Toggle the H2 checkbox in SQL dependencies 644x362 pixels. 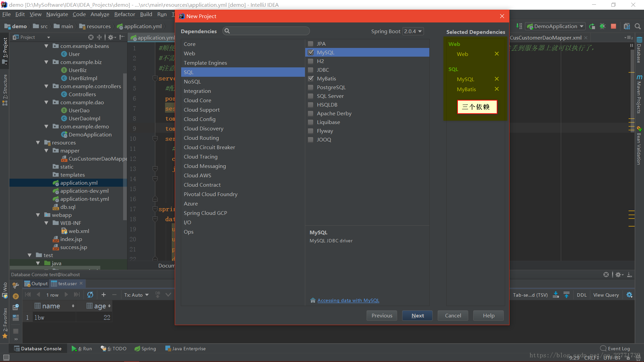311,61
